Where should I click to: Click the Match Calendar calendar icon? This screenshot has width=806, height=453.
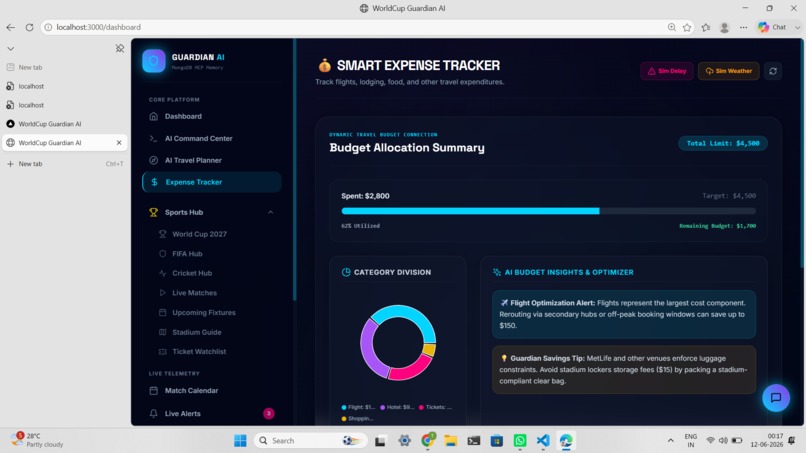tap(153, 391)
